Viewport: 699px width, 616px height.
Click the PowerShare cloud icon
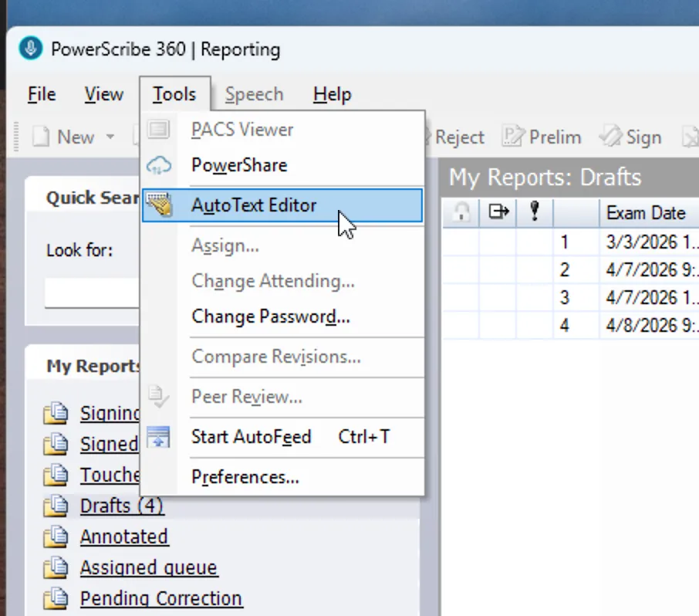coord(160,165)
